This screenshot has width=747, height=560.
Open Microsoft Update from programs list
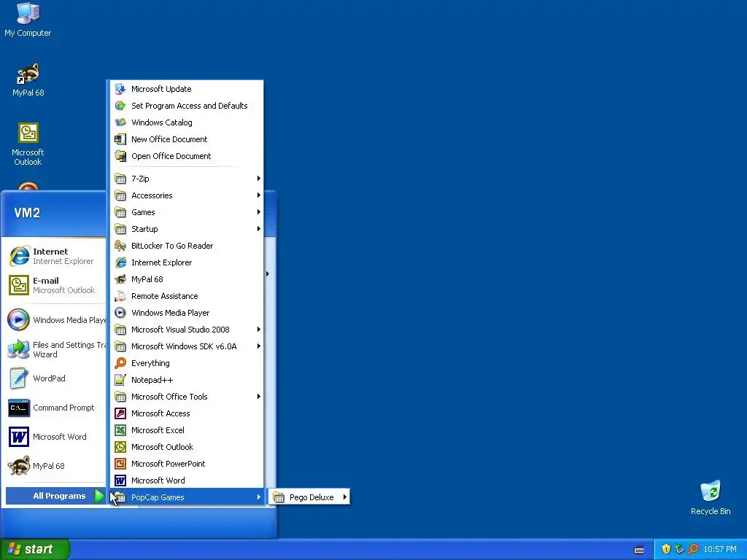pyautogui.click(x=186, y=89)
